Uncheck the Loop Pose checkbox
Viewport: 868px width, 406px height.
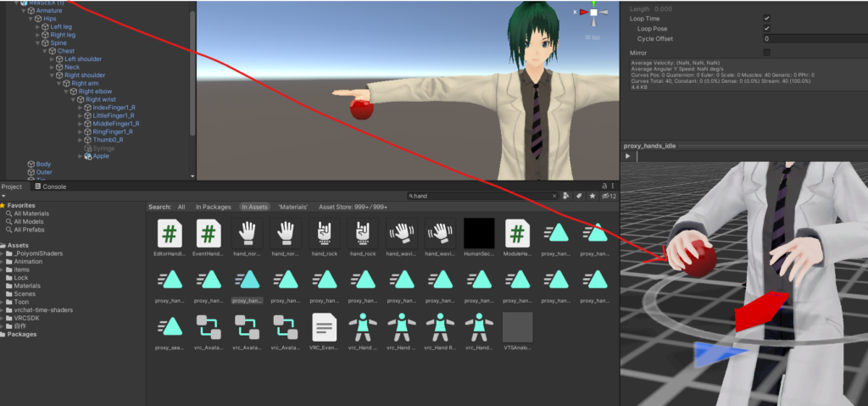766,28
